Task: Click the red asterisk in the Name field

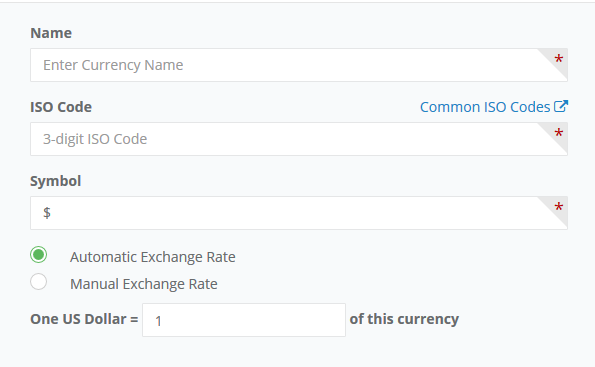Action: pos(558,60)
